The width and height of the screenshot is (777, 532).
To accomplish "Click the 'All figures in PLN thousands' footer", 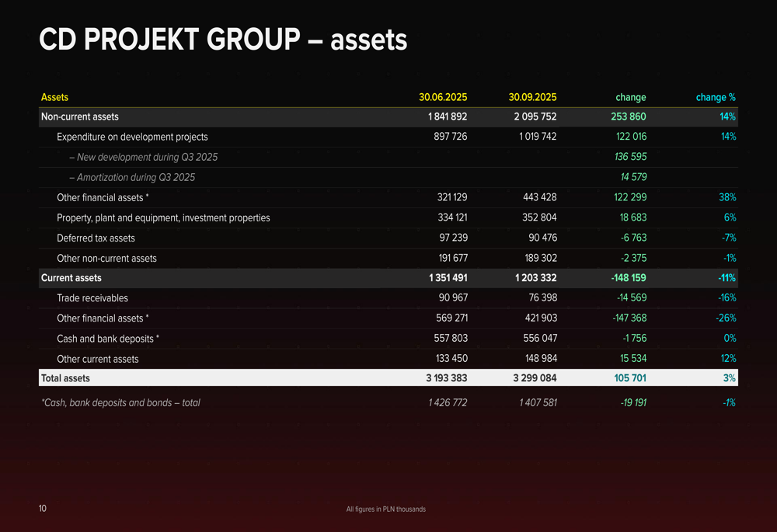I will [x=385, y=509].
